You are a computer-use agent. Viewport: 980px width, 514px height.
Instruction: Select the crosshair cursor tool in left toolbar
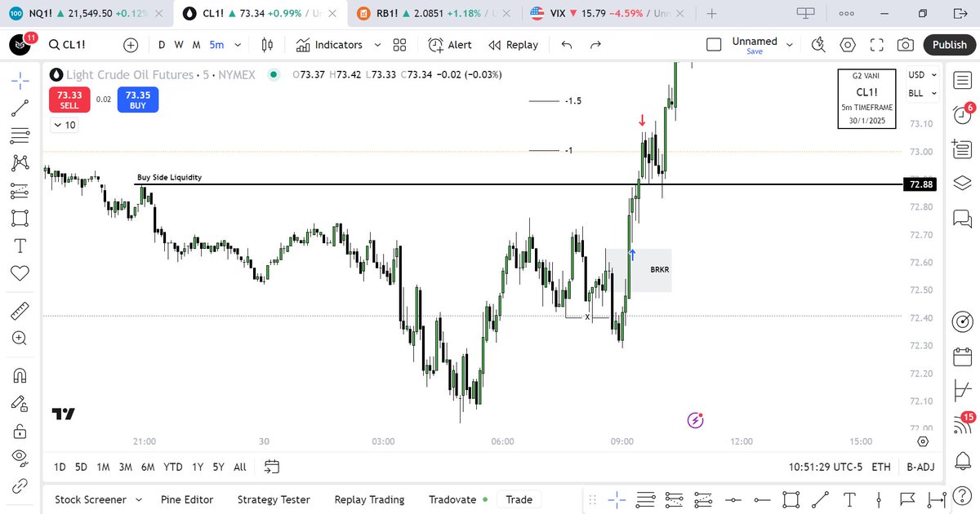click(x=20, y=79)
